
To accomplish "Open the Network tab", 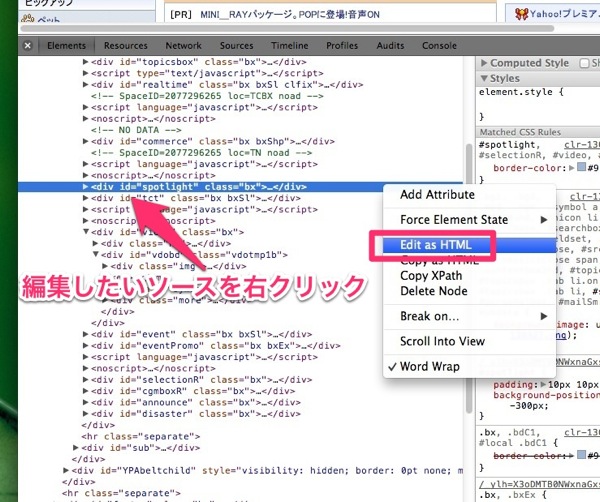I will coord(183,46).
